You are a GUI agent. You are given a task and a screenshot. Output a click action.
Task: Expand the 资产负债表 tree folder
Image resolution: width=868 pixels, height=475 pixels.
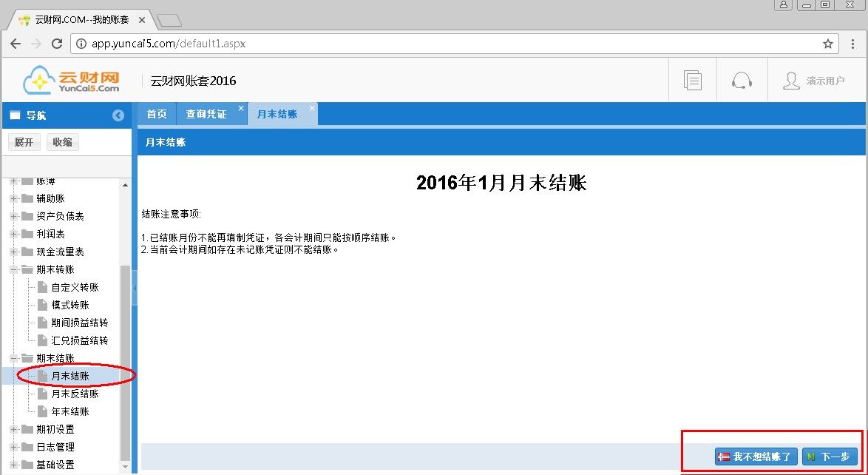(13, 216)
